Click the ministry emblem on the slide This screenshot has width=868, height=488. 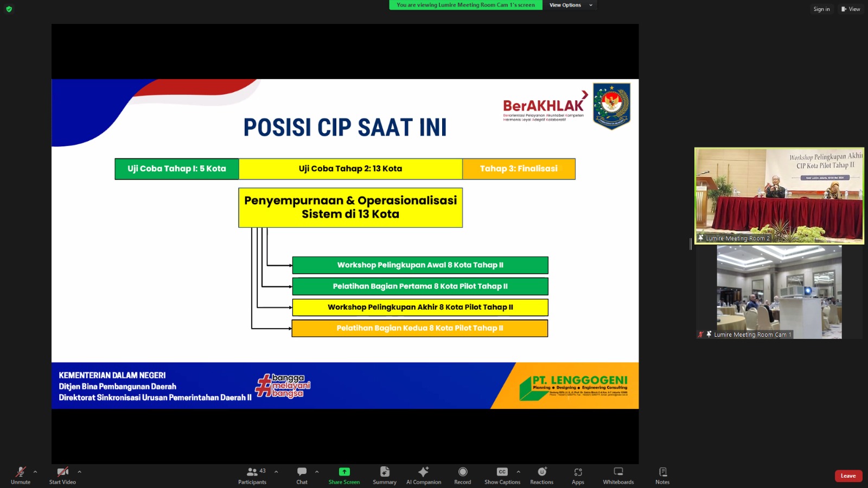click(611, 106)
